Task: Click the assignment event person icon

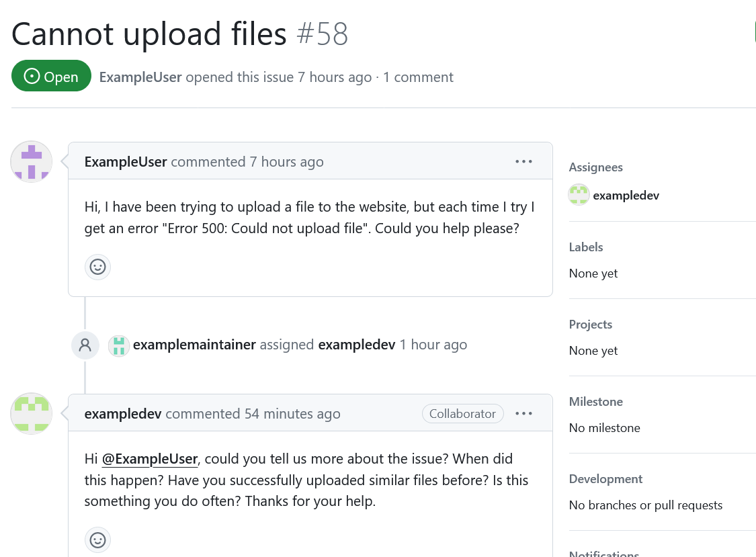Action: coord(85,345)
